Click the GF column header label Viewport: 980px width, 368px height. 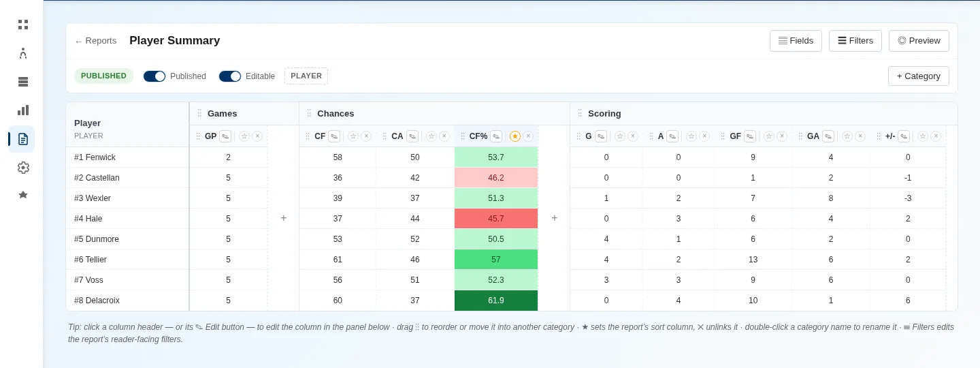tap(736, 136)
